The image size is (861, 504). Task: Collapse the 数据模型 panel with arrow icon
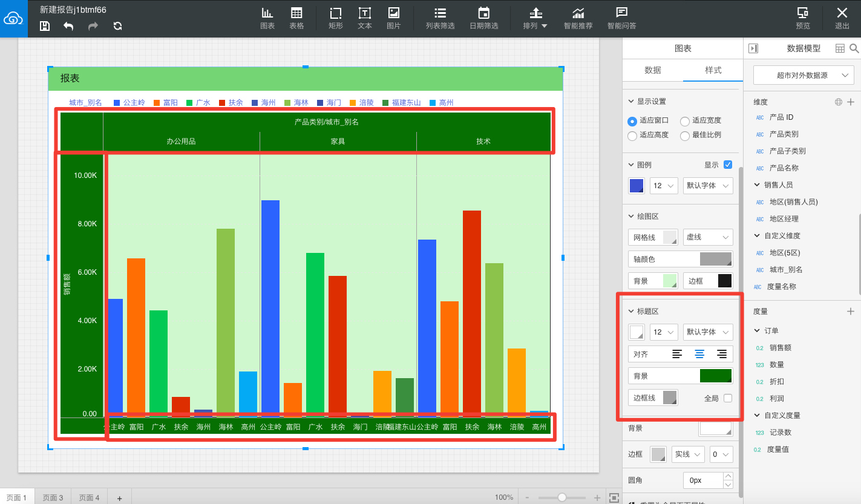point(753,48)
